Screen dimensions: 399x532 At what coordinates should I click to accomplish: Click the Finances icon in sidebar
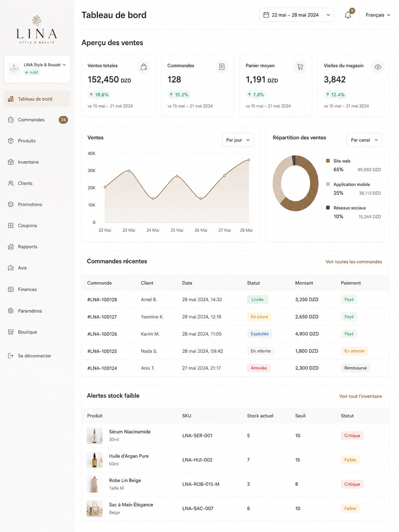click(11, 290)
